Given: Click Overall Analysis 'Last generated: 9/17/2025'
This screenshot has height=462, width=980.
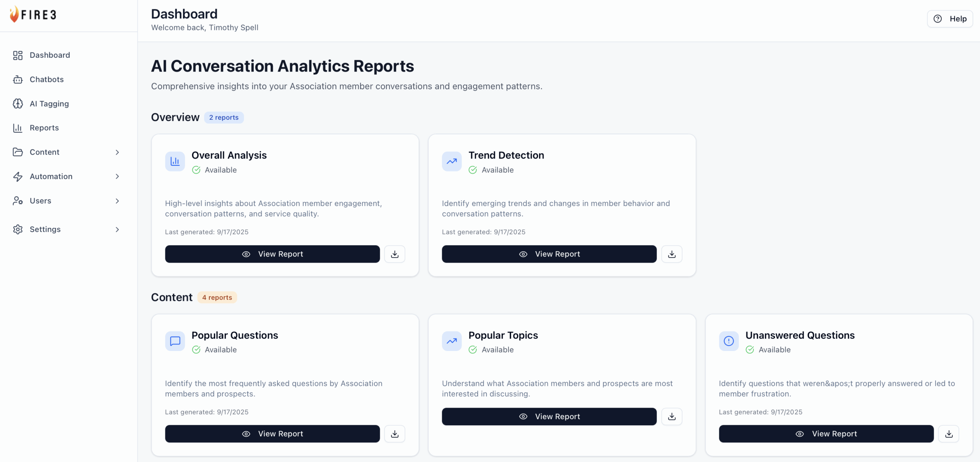Looking at the screenshot, I should point(207,232).
